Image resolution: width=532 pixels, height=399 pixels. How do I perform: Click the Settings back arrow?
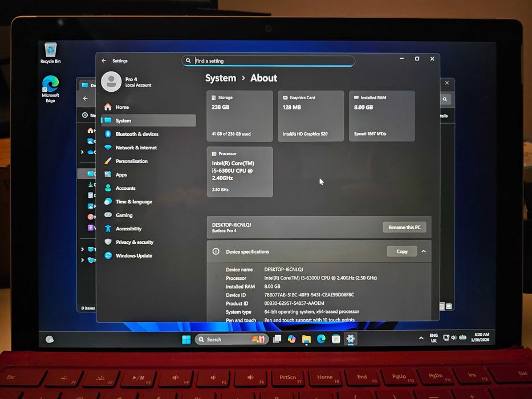pyautogui.click(x=104, y=61)
